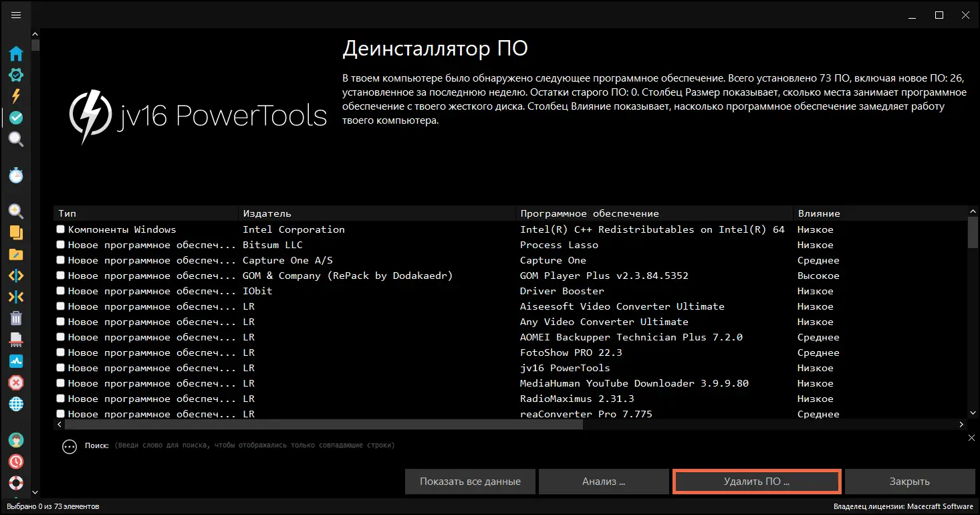The height and width of the screenshot is (515, 980).
Task: Click the Intel Corporation publisher cell
Action: coord(293,229)
